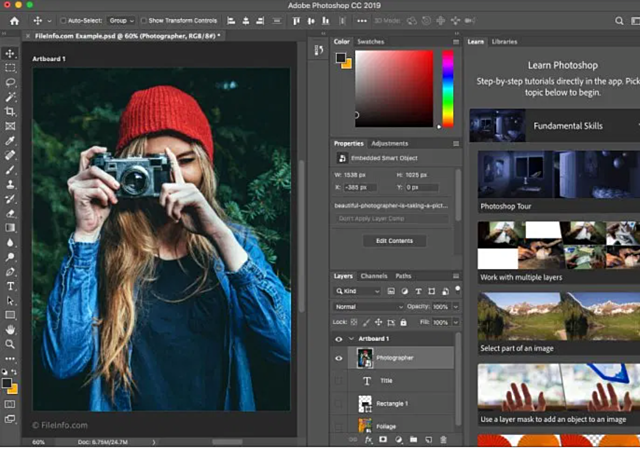Switch to the Libraries tab
Viewport: 640px width, 449px height.
click(504, 42)
